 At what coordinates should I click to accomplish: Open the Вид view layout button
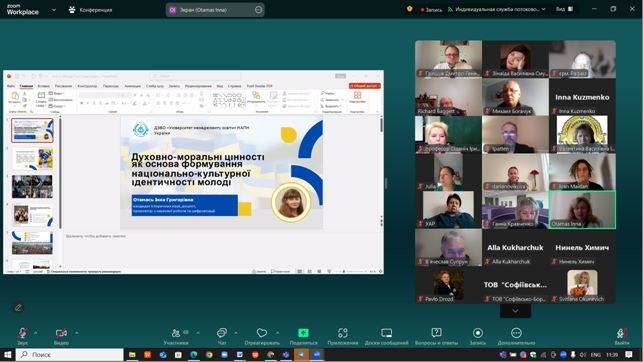[x=565, y=9]
